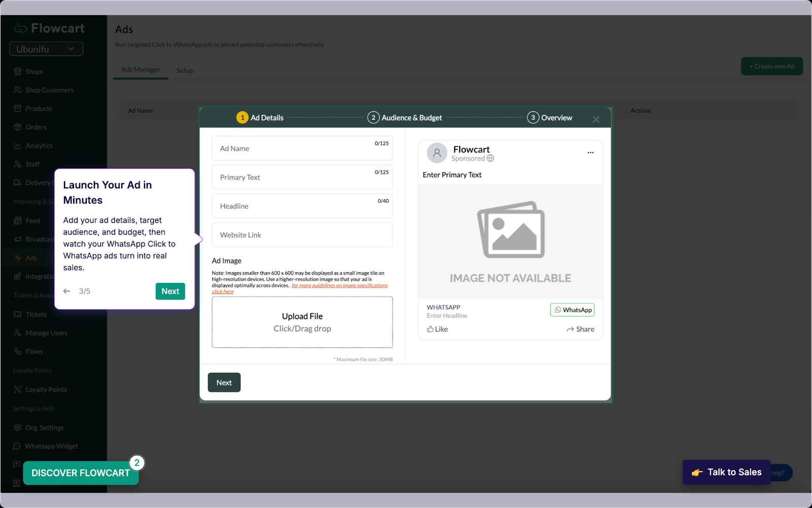Click the Whatsapp Widget chat icon

(17, 446)
